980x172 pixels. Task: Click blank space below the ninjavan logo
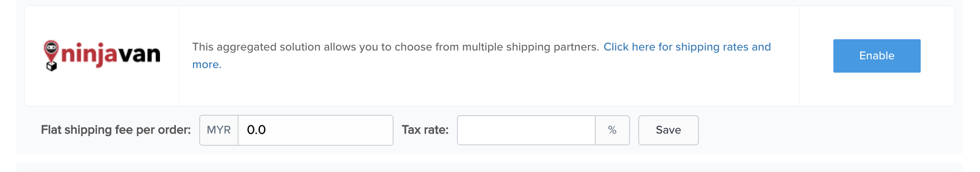tap(102, 90)
